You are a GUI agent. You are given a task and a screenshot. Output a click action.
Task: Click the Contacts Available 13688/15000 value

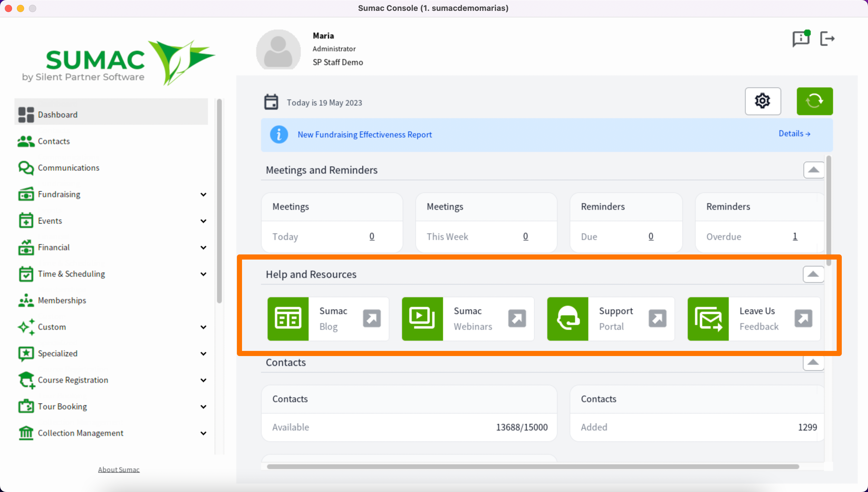(x=521, y=427)
